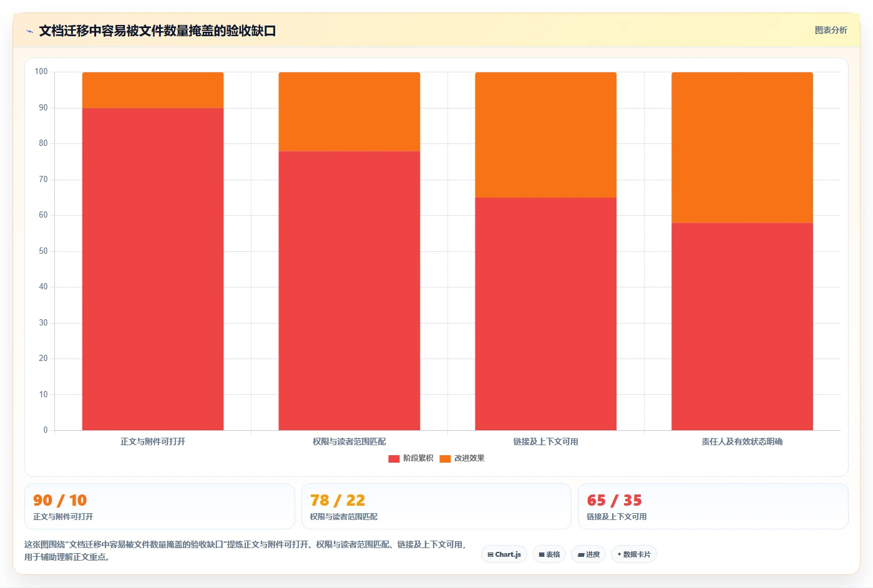This screenshot has height=588, width=873.
Task: Click the 进度 tag
Action: tap(588, 554)
